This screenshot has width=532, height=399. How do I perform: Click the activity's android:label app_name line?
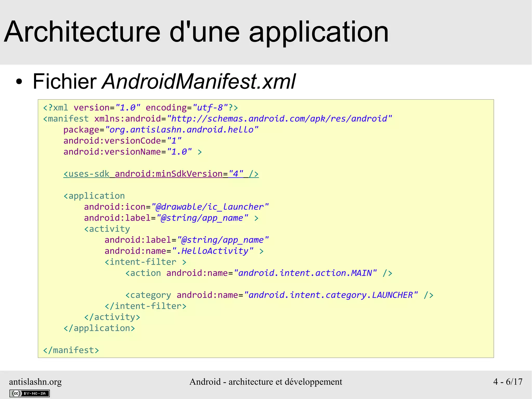[187, 240]
